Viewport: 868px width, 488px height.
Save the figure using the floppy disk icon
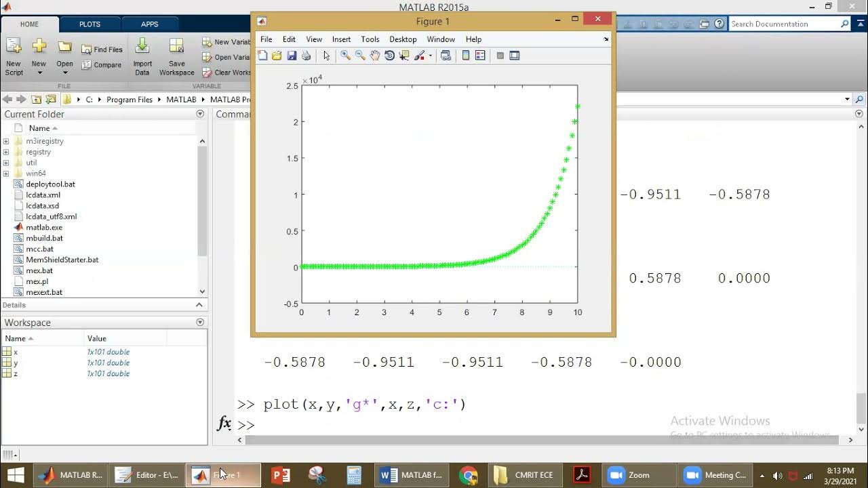click(292, 56)
